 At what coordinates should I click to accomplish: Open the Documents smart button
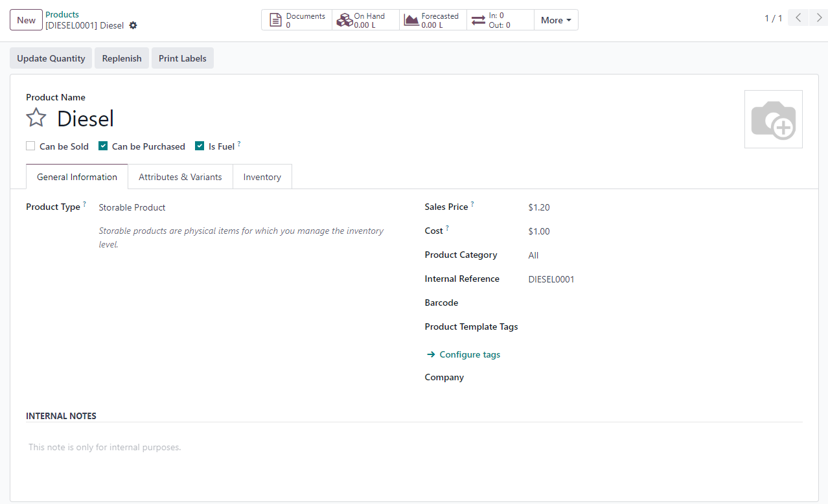coord(297,20)
